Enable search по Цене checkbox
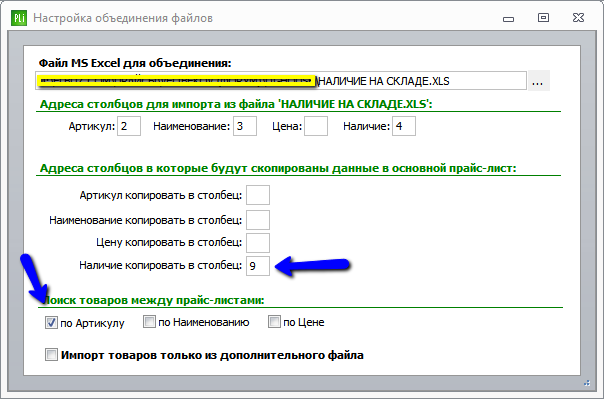This screenshot has width=604, height=399. click(274, 322)
